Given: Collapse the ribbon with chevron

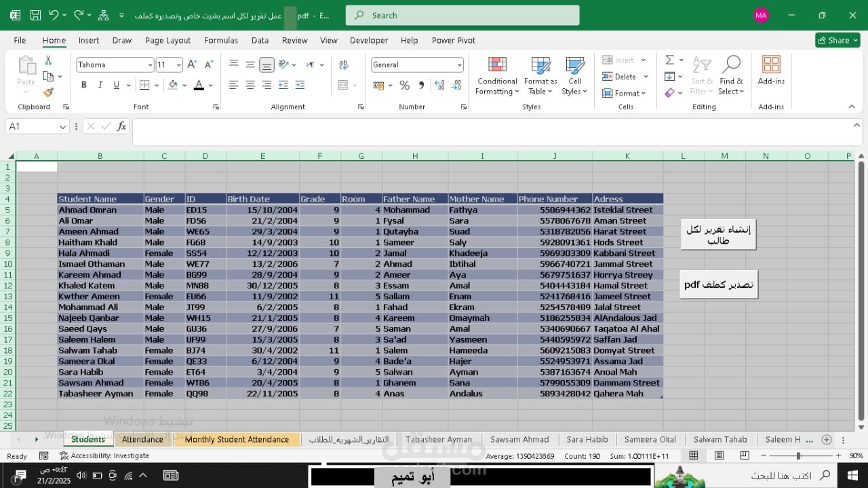Looking at the screenshot, I should [x=852, y=107].
